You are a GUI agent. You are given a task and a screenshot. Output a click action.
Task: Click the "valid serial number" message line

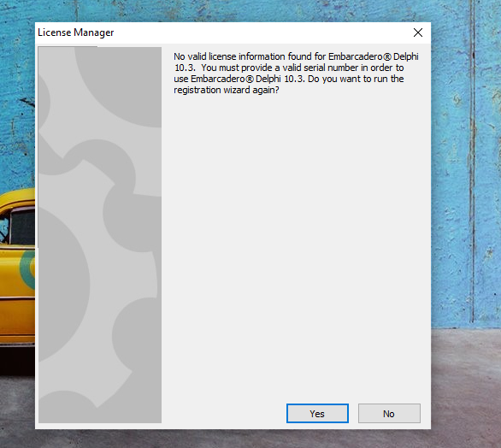[x=289, y=68]
